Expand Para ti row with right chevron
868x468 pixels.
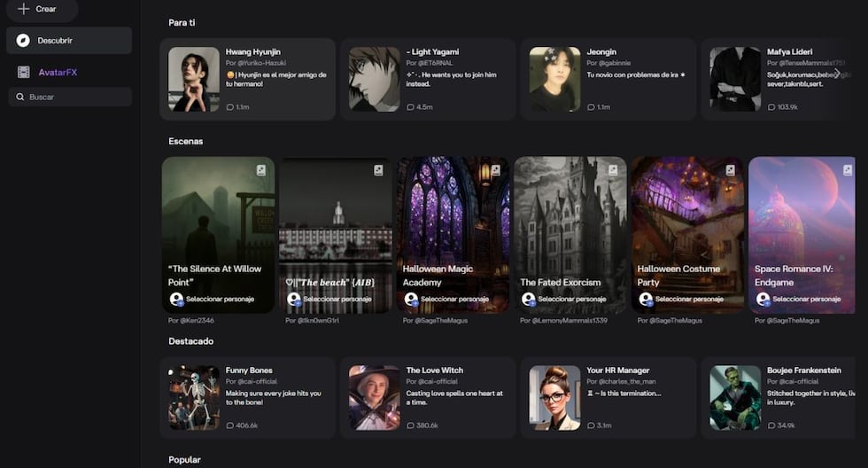pyautogui.click(x=837, y=74)
